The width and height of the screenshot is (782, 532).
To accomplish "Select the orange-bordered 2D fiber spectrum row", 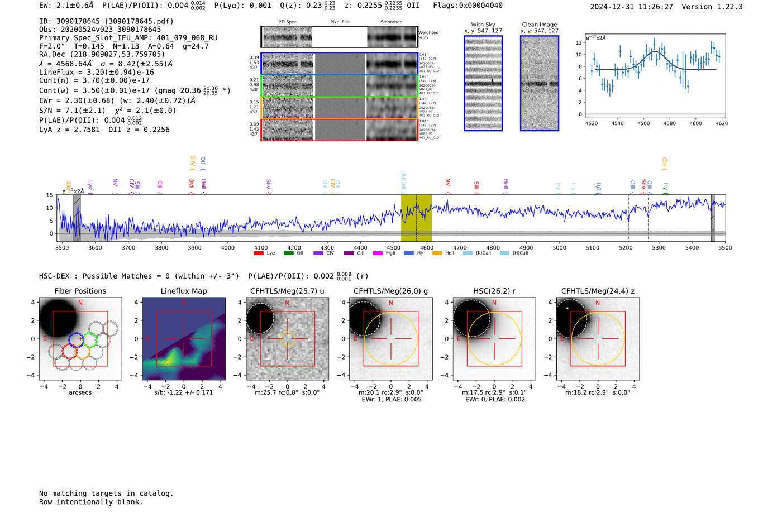I will pos(339,108).
